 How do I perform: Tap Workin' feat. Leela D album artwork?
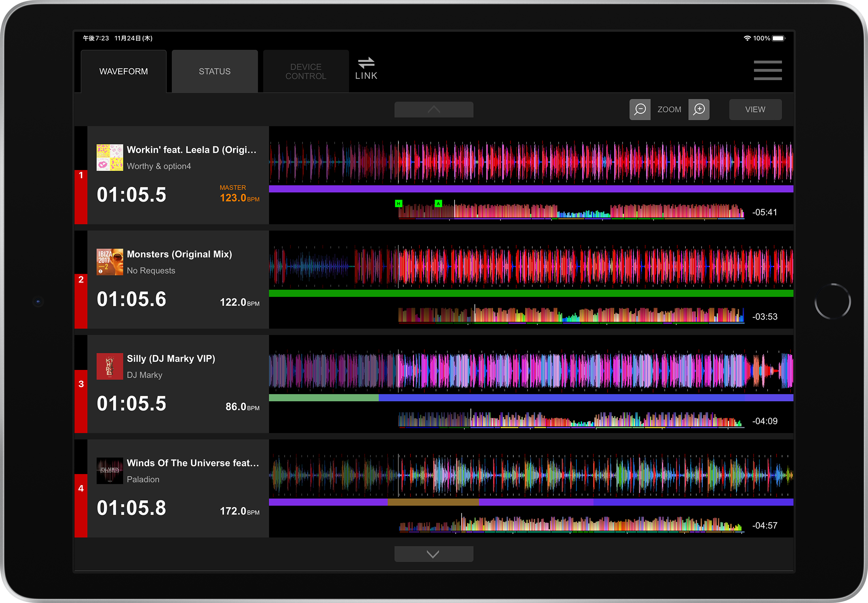pyautogui.click(x=110, y=157)
